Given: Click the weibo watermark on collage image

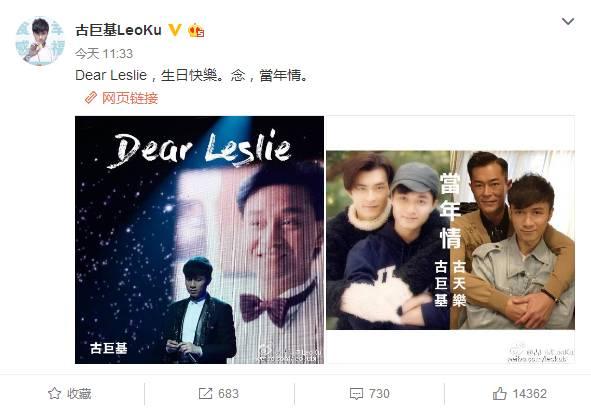Looking at the screenshot, I should click(x=541, y=355).
